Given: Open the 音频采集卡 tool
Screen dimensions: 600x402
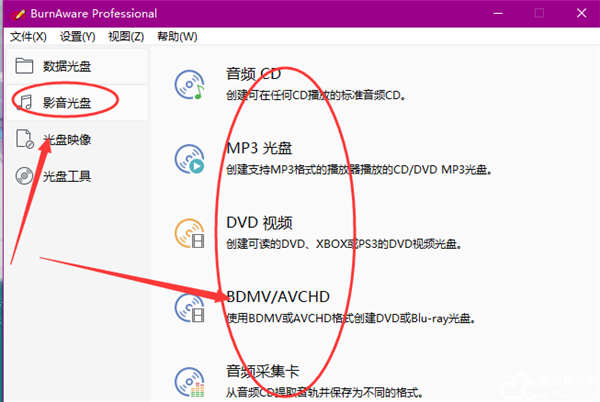Looking at the screenshot, I should (x=262, y=371).
